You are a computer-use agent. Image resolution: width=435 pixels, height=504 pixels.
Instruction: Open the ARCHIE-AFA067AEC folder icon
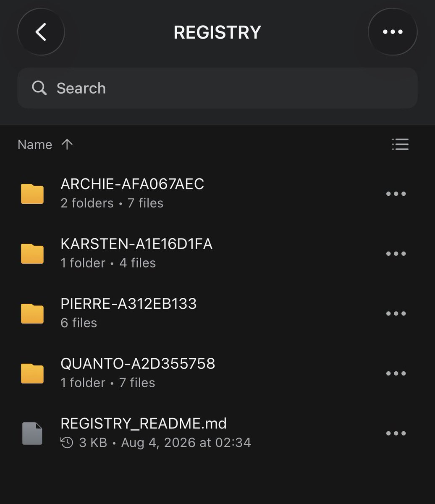click(x=32, y=194)
